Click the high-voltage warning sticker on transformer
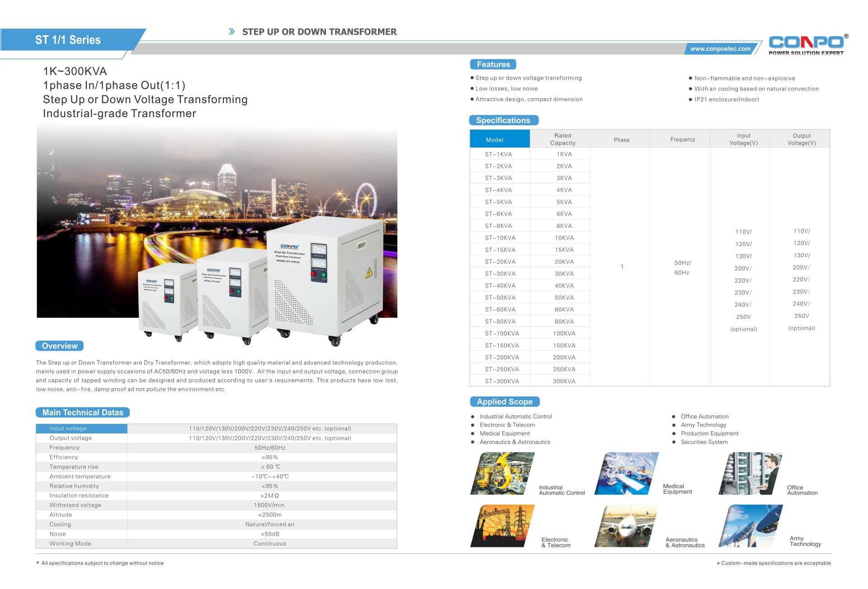The image size is (868, 589). point(369,273)
